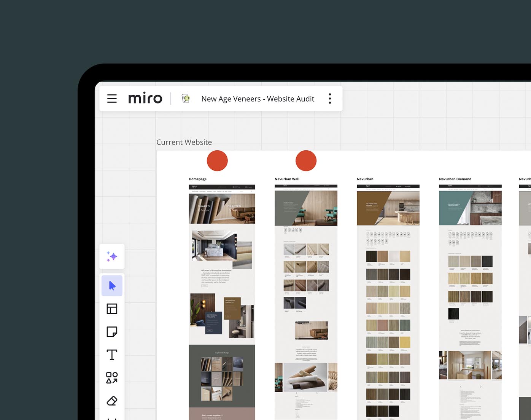The height and width of the screenshot is (420, 531).
Task: Click the Navurban Diamond label
Action: point(455,179)
